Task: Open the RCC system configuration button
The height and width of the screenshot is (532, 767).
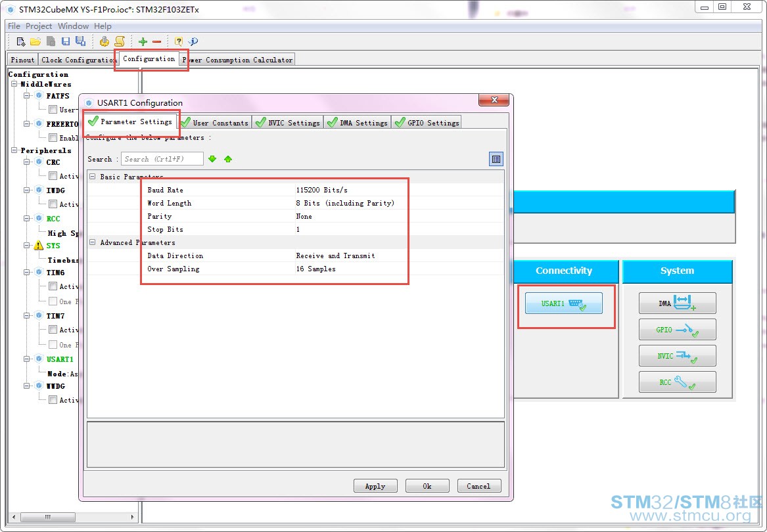Action: [x=677, y=382]
